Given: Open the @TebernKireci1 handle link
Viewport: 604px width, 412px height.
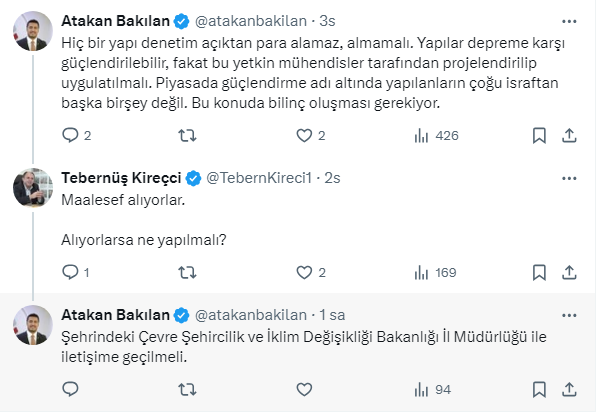Looking at the screenshot, I should click(x=263, y=178).
